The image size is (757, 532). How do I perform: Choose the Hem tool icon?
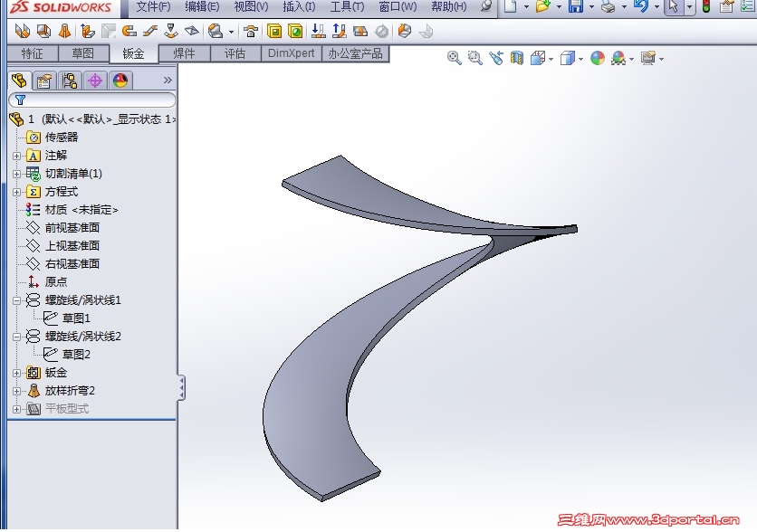pos(129,32)
